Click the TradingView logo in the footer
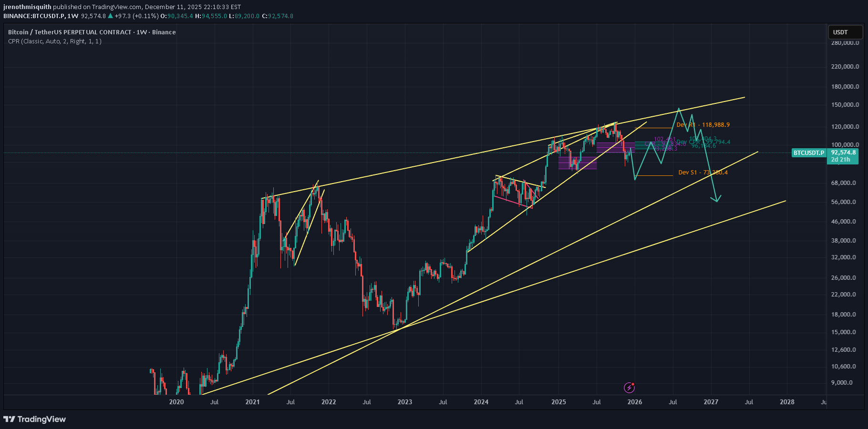 [x=35, y=419]
